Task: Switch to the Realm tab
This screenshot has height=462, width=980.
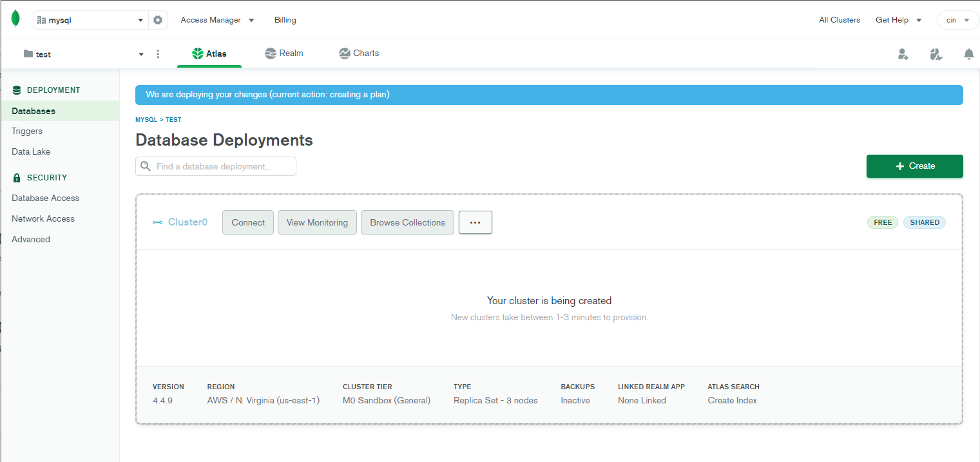Action: (x=284, y=53)
